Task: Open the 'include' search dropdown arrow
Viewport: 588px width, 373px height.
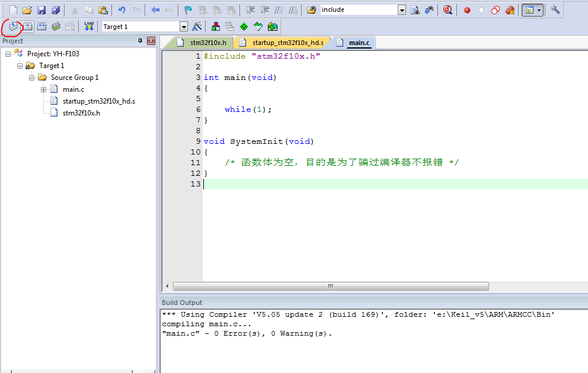Action: coord(402,10)
